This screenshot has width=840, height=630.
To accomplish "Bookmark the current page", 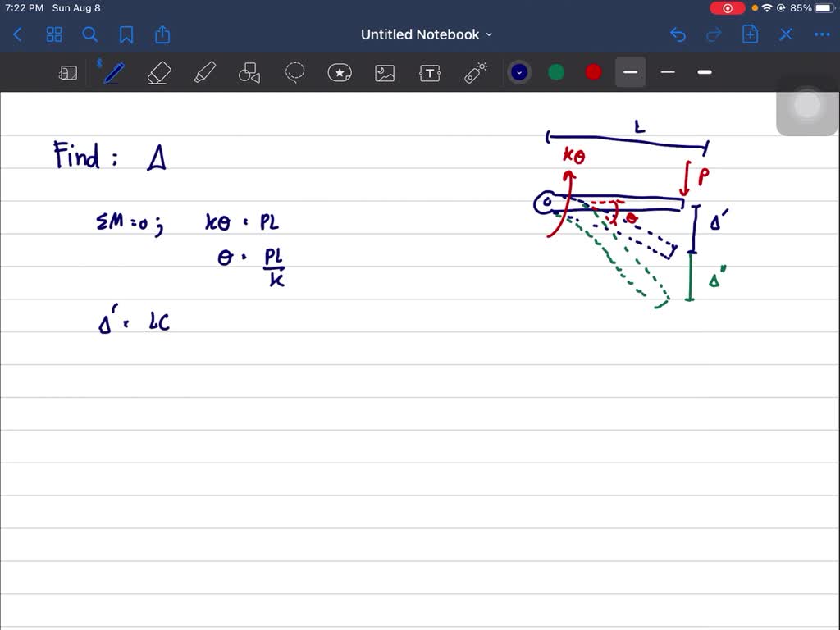I will coord(126,34).
